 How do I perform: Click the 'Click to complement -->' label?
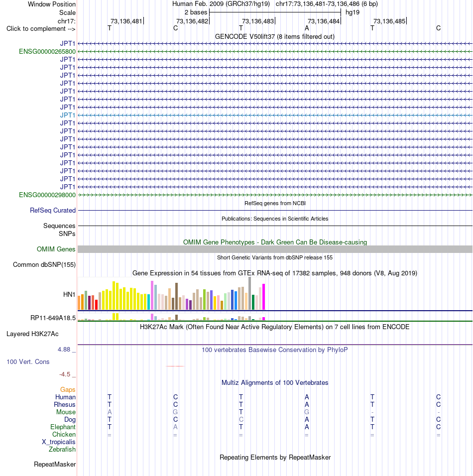[x=41, y=29]
